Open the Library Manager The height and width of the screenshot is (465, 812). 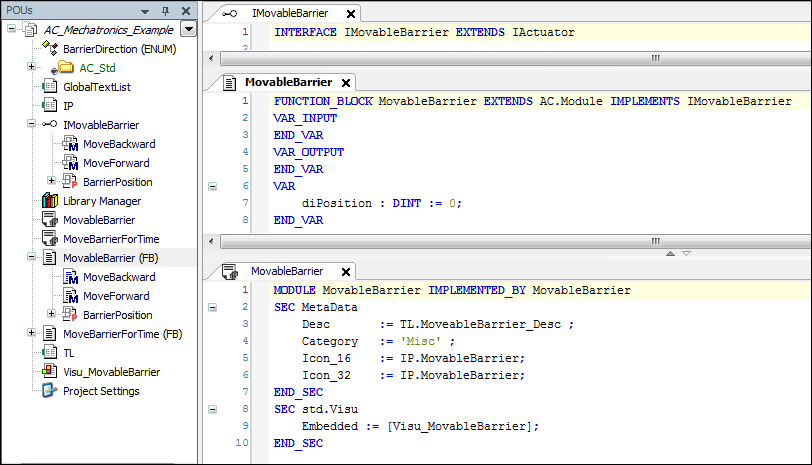coord(101,201)
